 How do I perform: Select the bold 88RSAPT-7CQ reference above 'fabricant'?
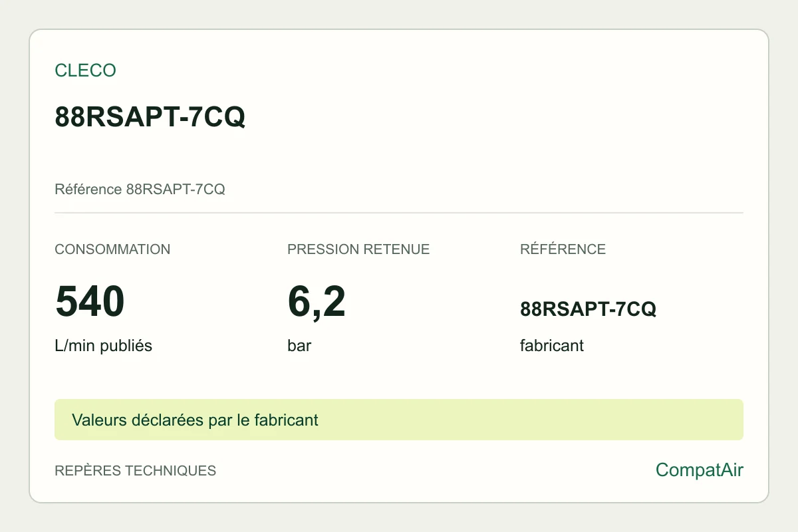[x=589, y=309]
